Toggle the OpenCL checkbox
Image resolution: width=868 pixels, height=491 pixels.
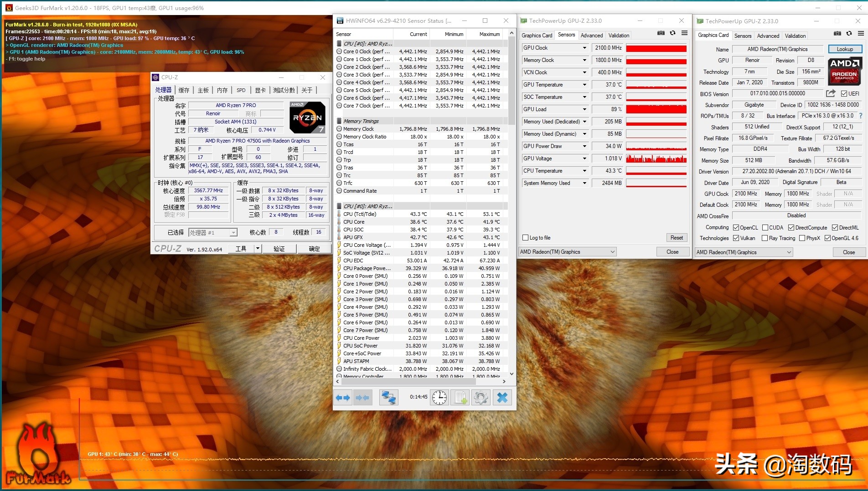pos(736,228)
